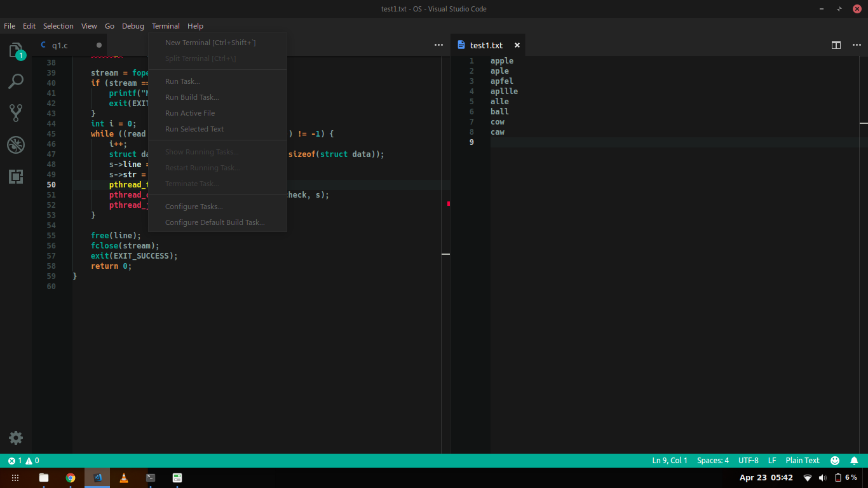
Task: Choose Terminate Task... from menu
Action: [217, 184]
